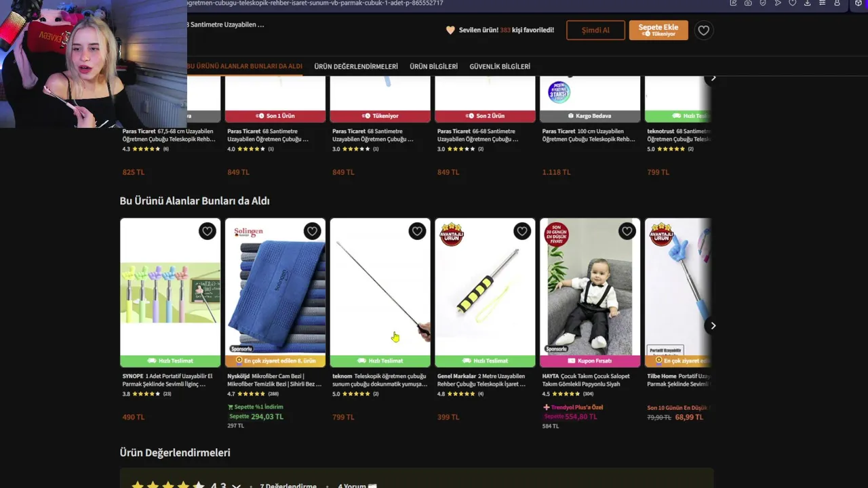The image size is (868, 488).
Task: Click Sevilen ürün 383 kişi favoriledi text
Action: click(x=500, y=30)
